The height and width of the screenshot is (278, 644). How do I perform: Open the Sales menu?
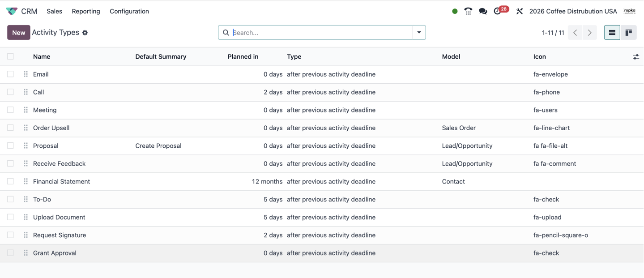54,11
